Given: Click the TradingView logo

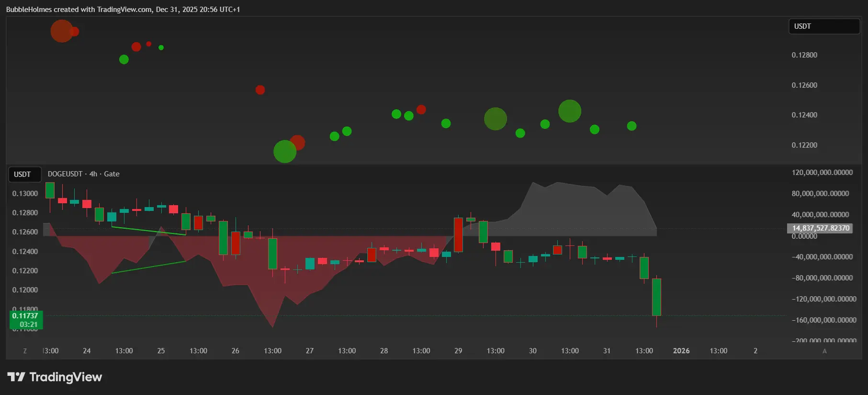Looking at the screenshot, I should tap(55, 377).
